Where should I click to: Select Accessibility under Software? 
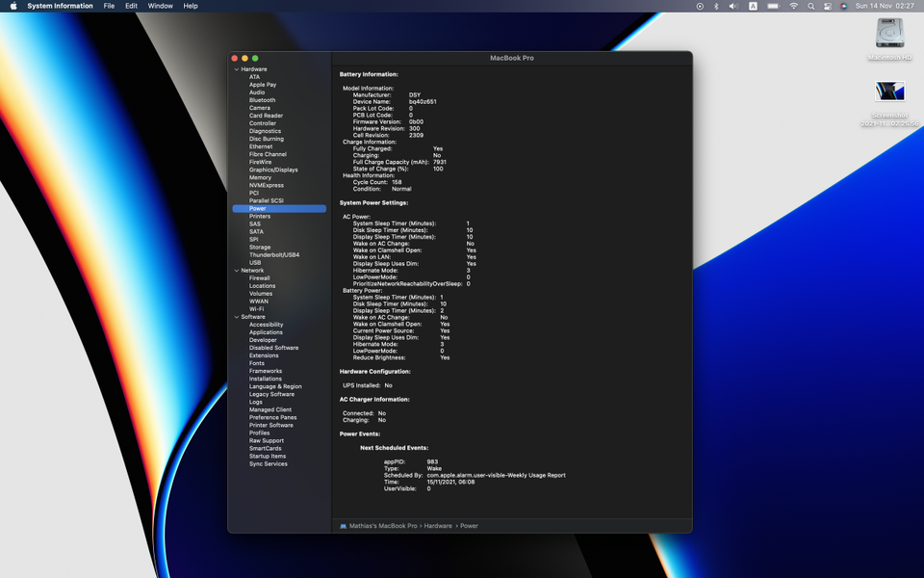click(x=266, y=325)
